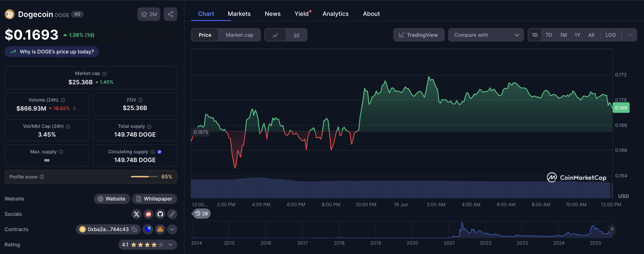Open the Yield tab

[x=302, y=14]
